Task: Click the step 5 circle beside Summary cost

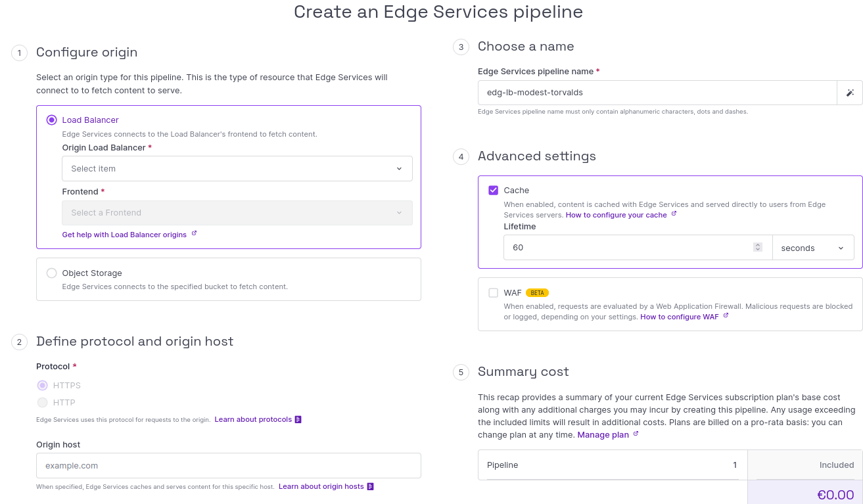Action: tap(461, 372)
